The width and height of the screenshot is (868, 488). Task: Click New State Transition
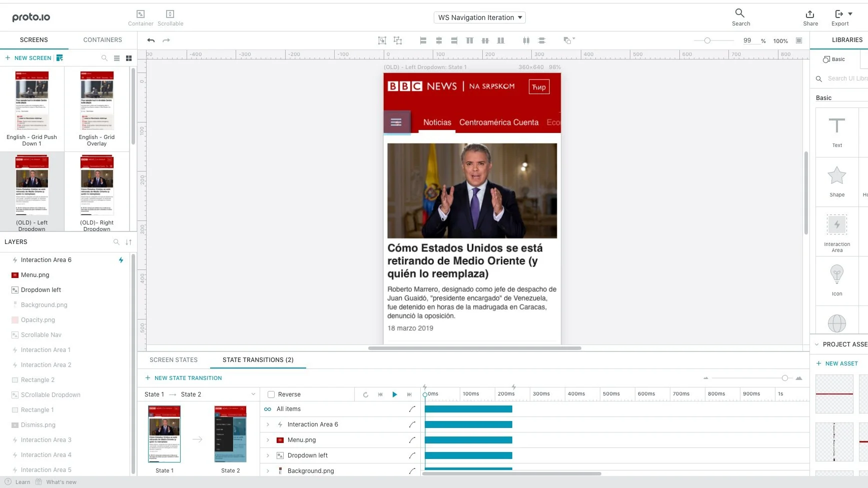coord(184,378)
